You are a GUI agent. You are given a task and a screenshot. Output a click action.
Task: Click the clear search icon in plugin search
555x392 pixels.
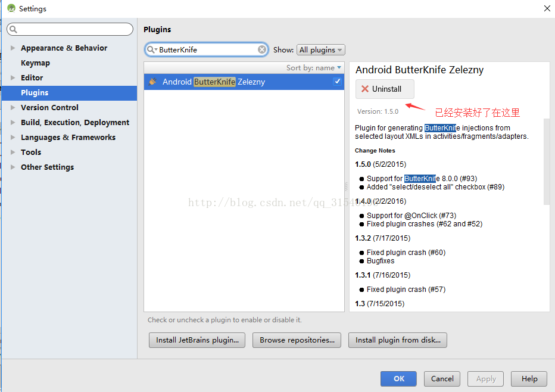[262, 49]
